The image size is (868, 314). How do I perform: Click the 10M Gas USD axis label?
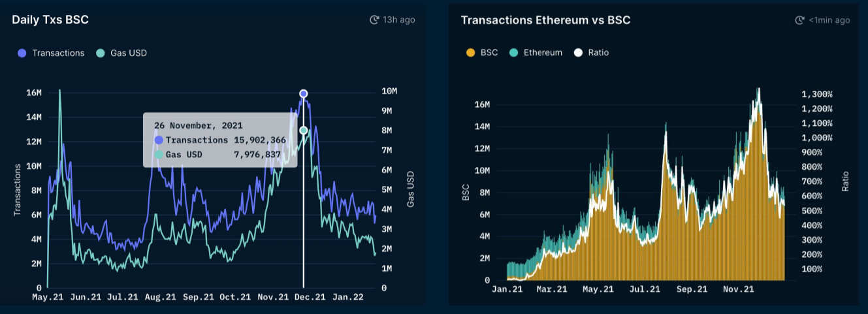click(389, 91)
